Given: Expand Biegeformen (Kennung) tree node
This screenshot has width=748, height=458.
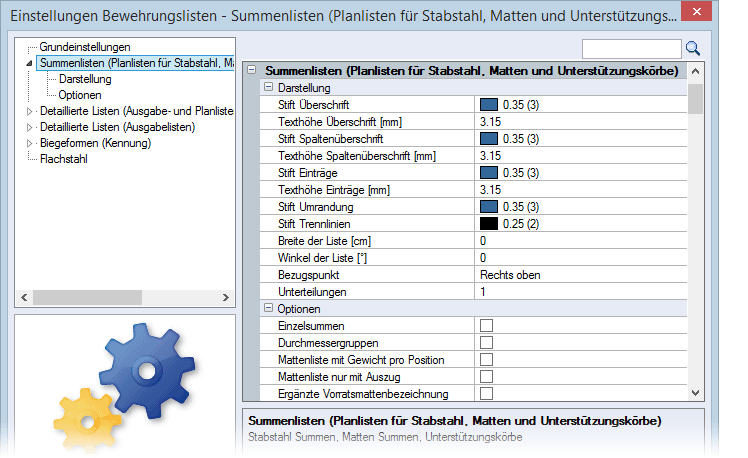Looking at the screenshot, I should (x=29, y=143).
